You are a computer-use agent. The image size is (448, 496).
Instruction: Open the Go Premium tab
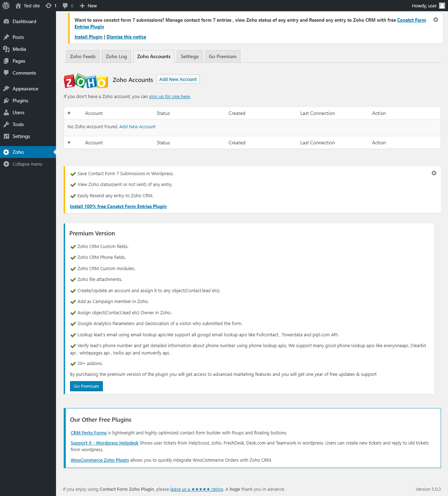(223, 56)
